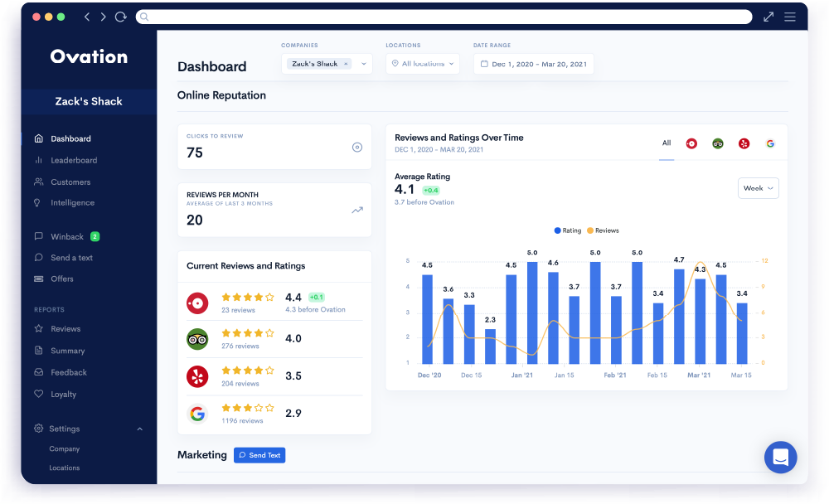The height and width of the screenshot is (504, 829).
Task: Click the browser back arrow
Action: [87, 17]
